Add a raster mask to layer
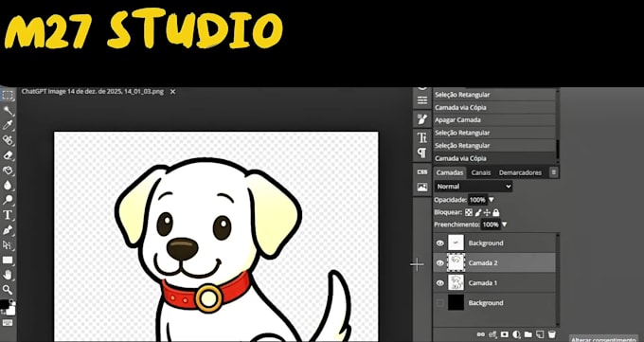The image size is (644, 342). [x=505, y=334]
